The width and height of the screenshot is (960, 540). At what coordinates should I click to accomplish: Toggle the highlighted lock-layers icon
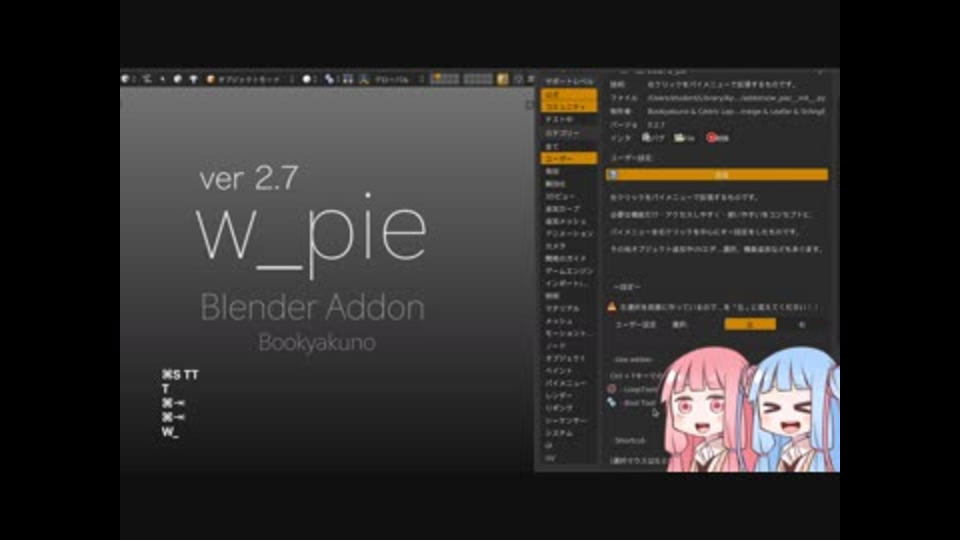tap(503, 79)
